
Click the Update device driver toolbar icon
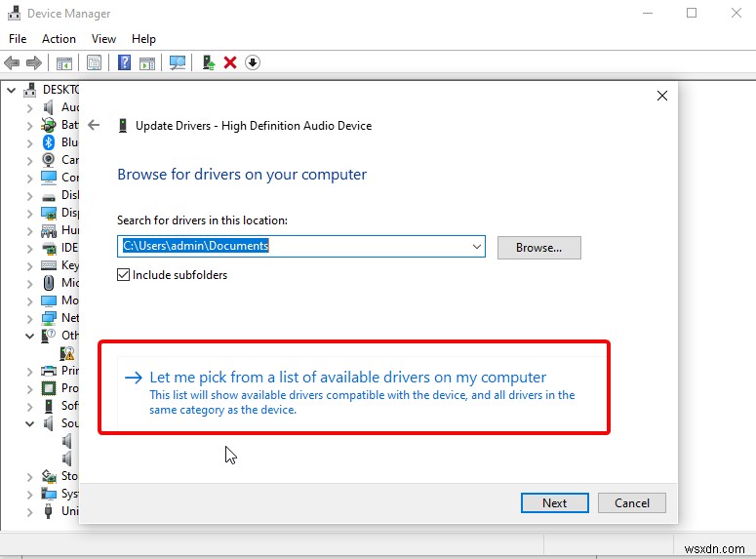tap(209, 62)
